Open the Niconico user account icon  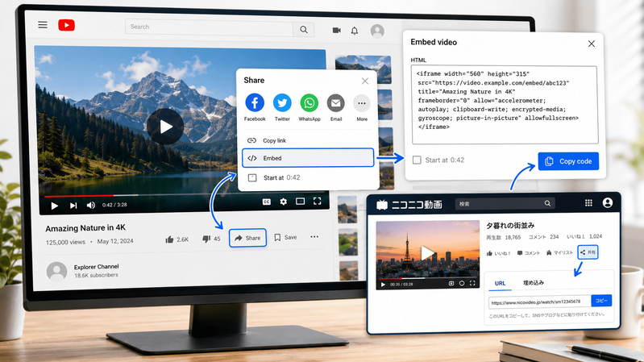click(x=608, y=202)
